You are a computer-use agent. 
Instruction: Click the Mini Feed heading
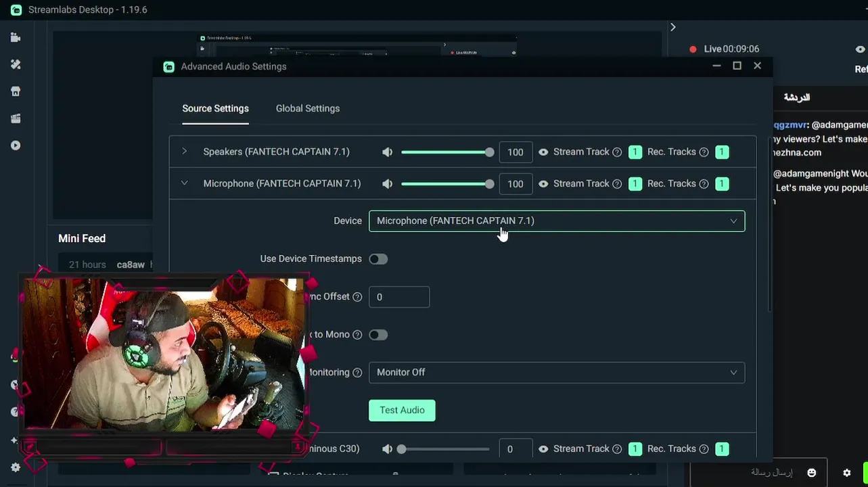click(82, 239)
